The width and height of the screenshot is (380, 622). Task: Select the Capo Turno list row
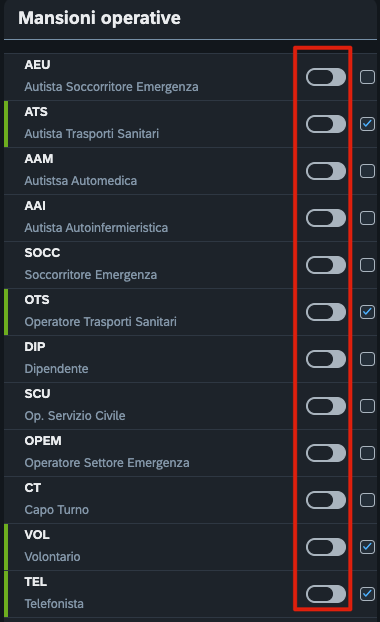190,500
